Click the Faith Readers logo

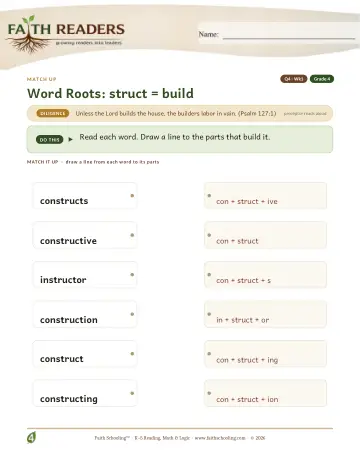(x=66, y=34)
